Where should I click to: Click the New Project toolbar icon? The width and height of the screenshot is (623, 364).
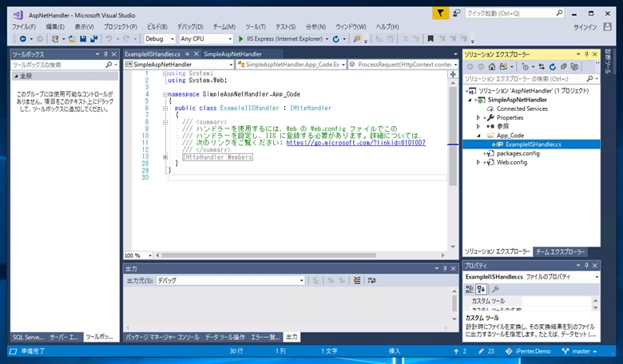tap(55, 39)
